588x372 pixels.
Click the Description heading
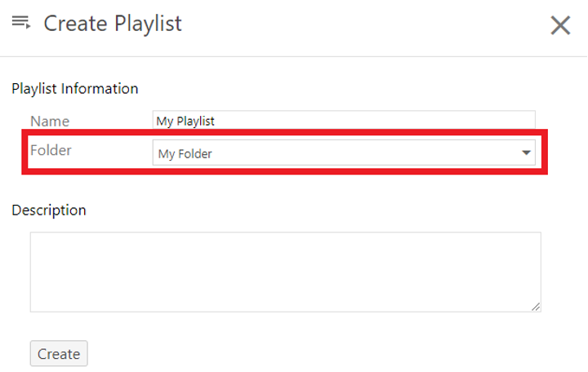[x=49, y=210]
